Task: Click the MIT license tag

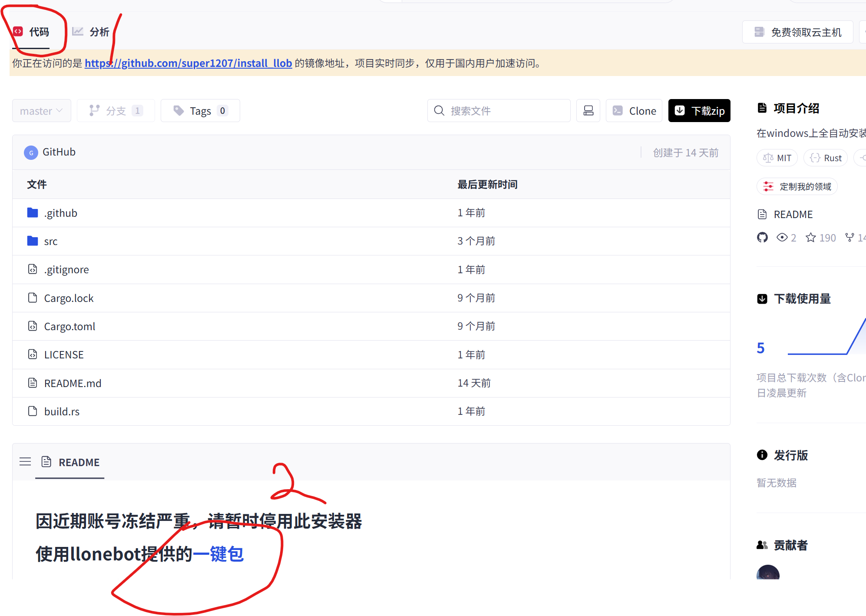Action: pyautogui.click(x=777, y=158)
